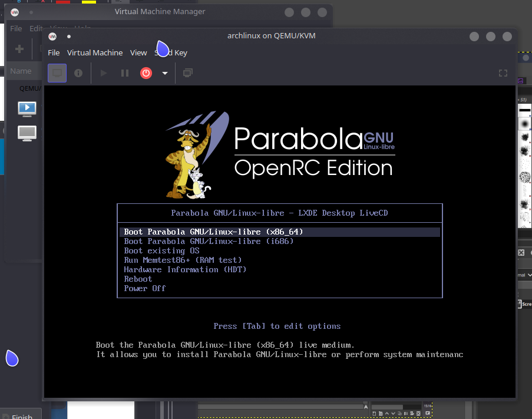
Task: Shut down the VM with the red power icon
Action: [x=146, y=73]
